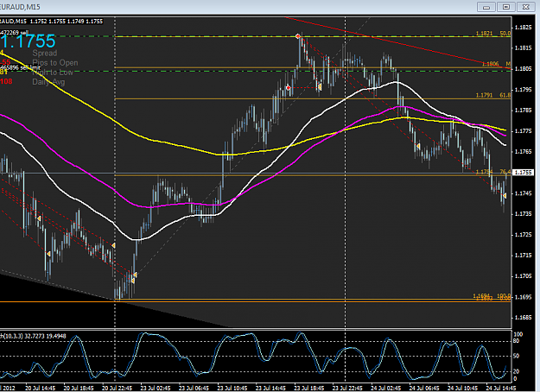
Task: Click the Pips to Open label
Action: pyautogui.click(x=55, y=63)
